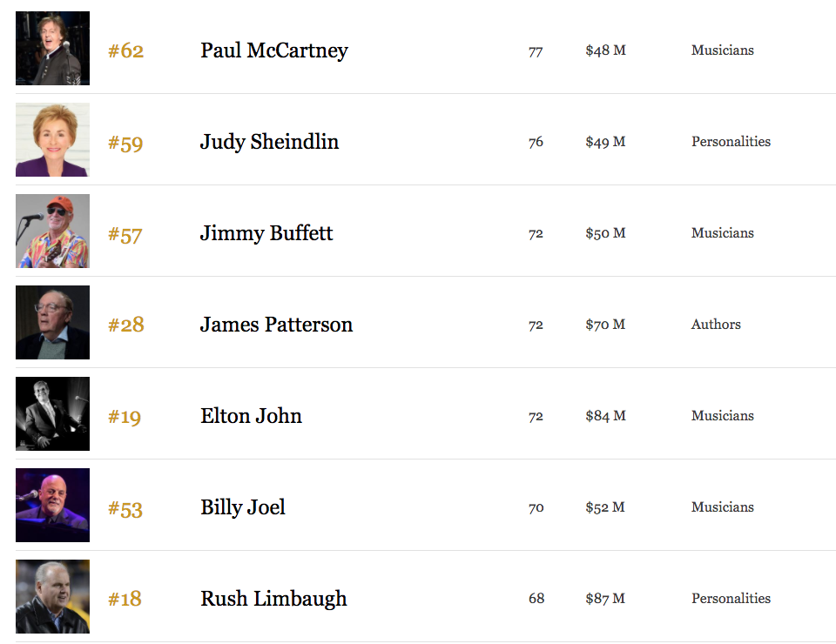Open the Paul McCartney name link

(x=273, y=50)
